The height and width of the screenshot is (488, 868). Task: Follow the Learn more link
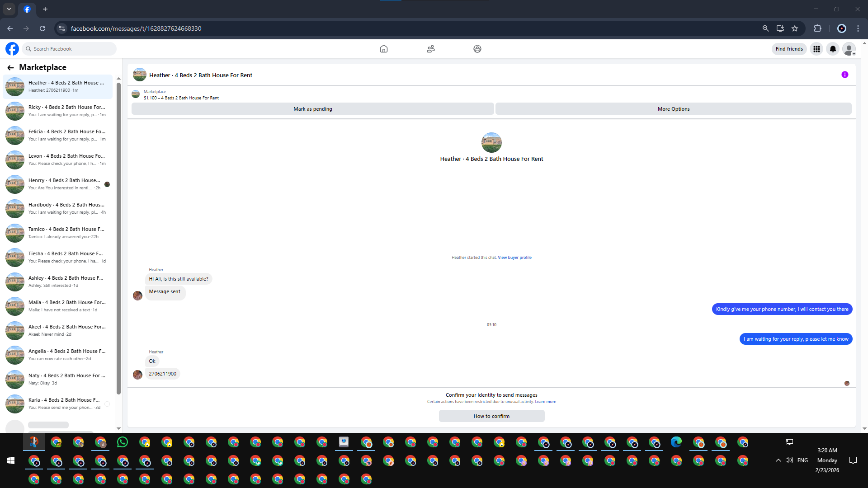coord(546,402)
